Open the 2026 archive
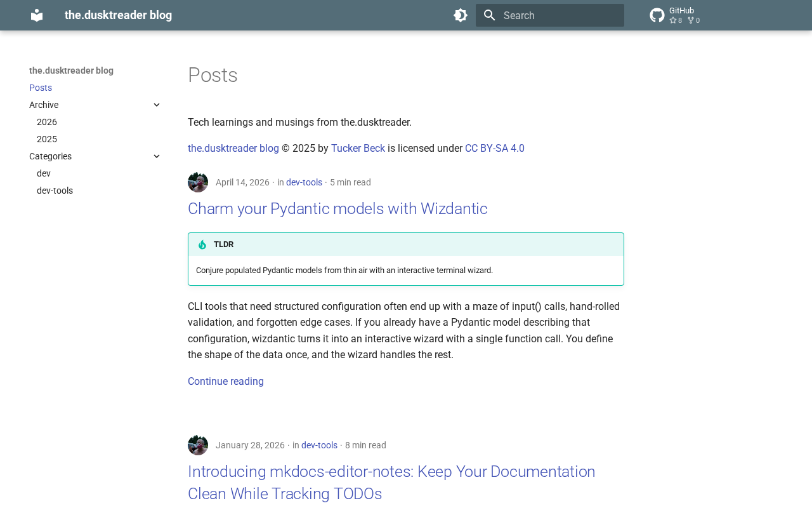Viewport: 812px width, 508px height. click(x=47, y=122)
